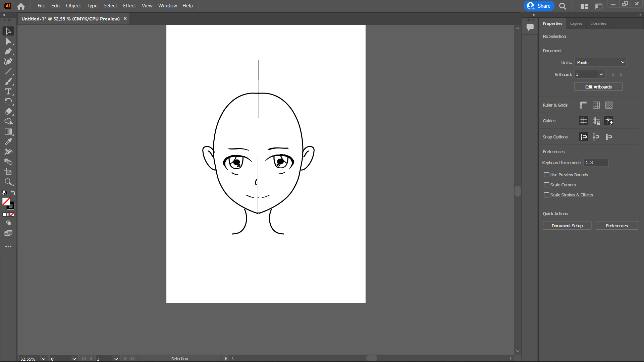
Task: Switch to the Layers tab
Action: point(576,23)
